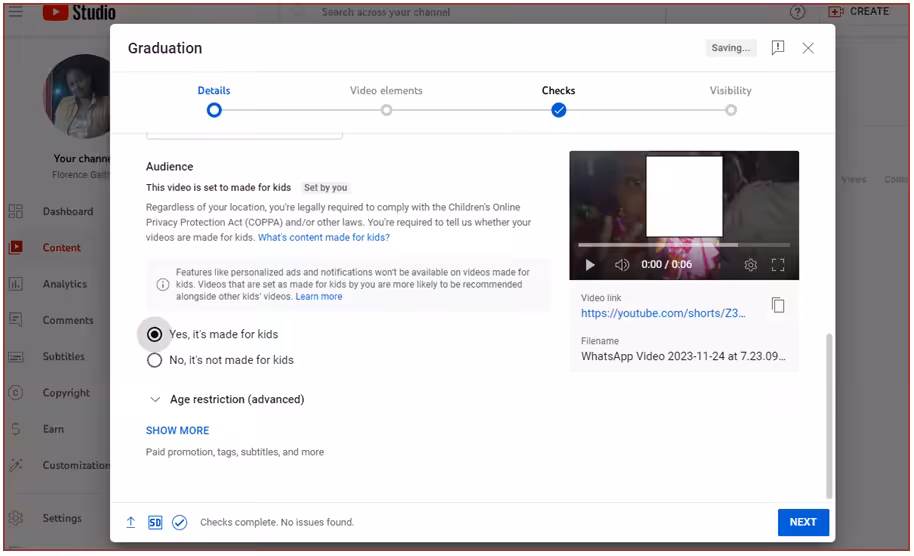This screenshot has width=914, height=556.
Task: Click the Comments speech icon
Action: (x=16, y=320)
